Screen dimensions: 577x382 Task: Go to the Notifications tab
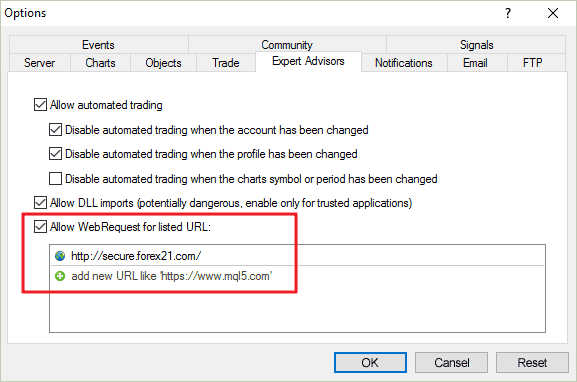[404, 63]
